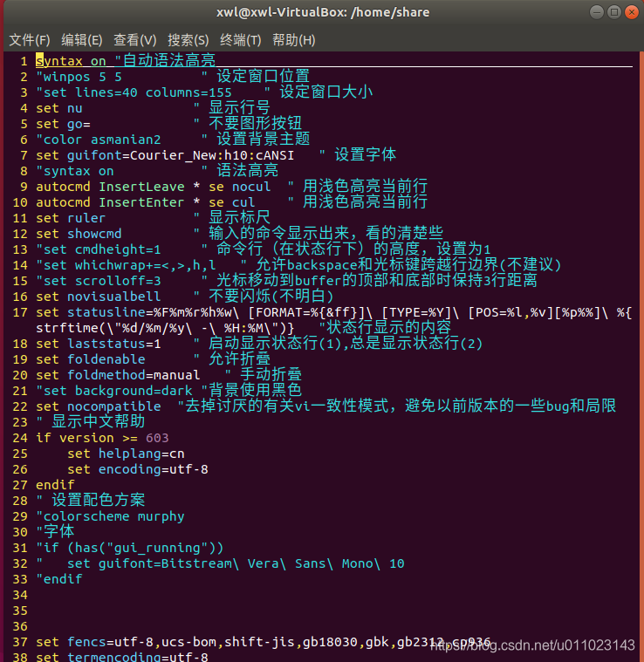Click 'strftime' on the wrapped line 17
The width and height of the screenshot is (644, 662).
(66, 328)
